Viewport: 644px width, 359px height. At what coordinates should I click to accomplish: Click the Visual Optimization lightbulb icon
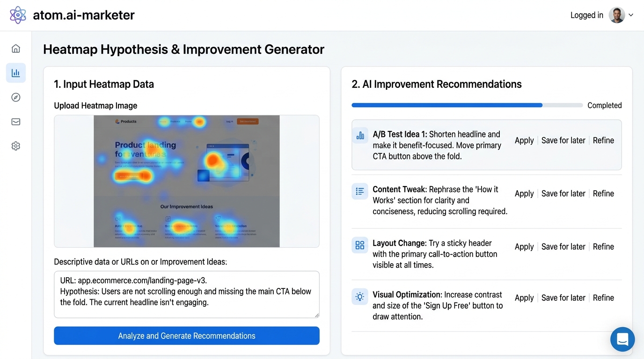point(360,297)
